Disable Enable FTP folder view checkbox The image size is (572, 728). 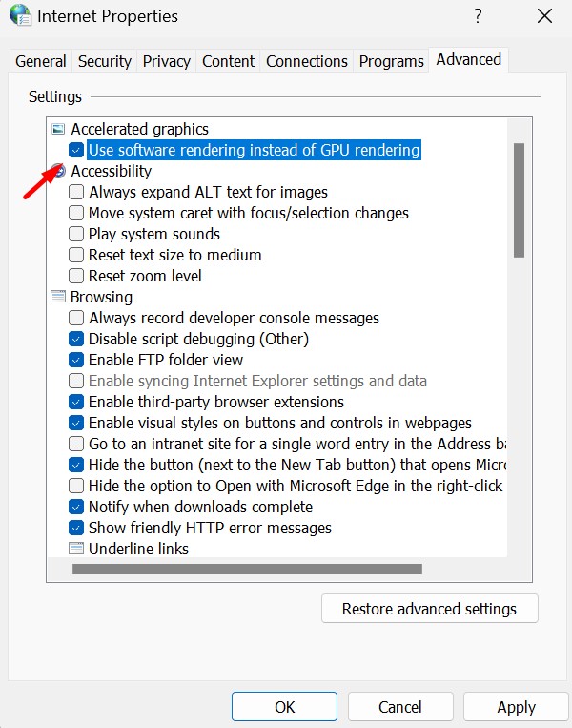point(76,360)
